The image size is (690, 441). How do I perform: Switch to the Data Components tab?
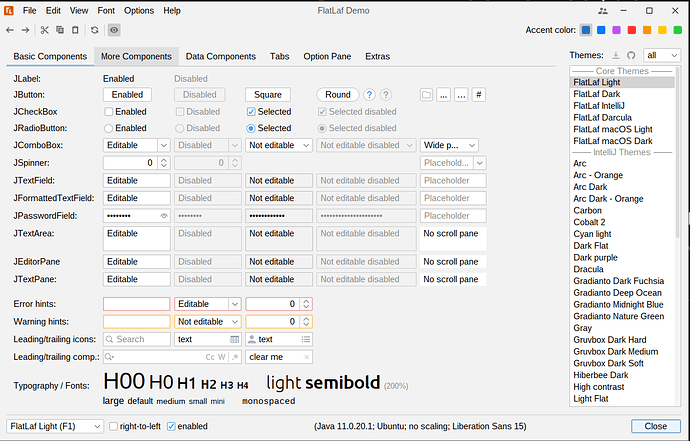click(x=220, y=56)
